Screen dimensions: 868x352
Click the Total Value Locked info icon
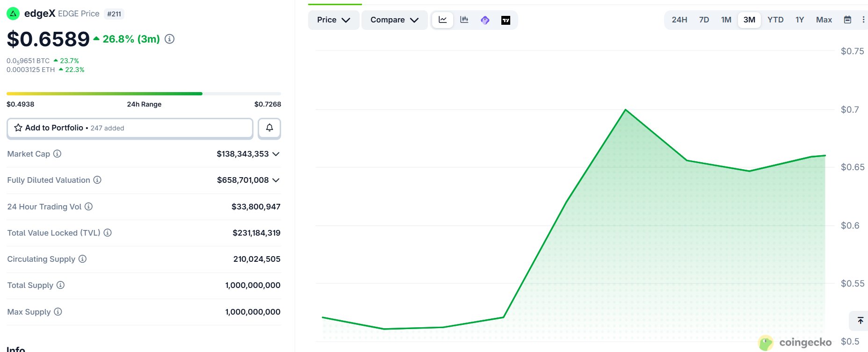pyautogui.click(x=108, y=233)
